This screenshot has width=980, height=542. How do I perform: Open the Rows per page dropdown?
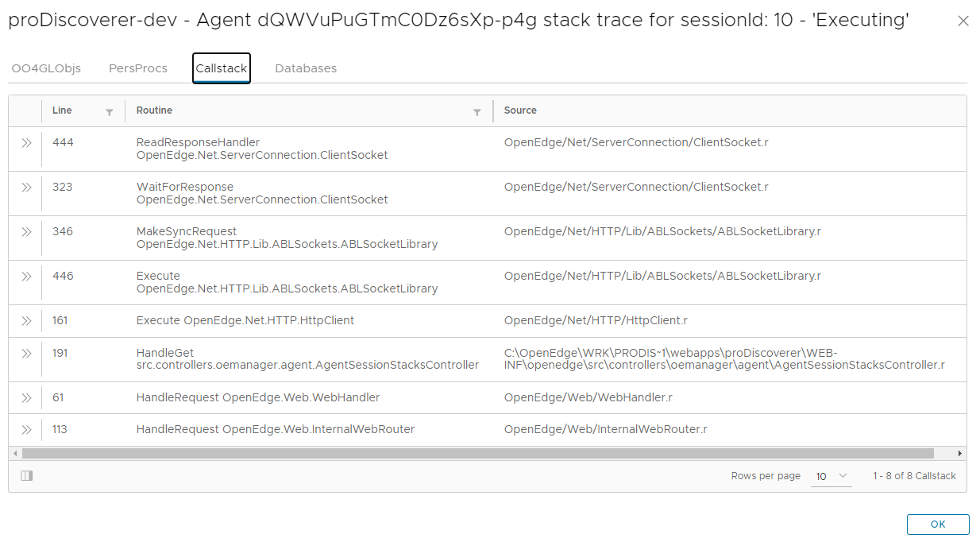point(831,476)
